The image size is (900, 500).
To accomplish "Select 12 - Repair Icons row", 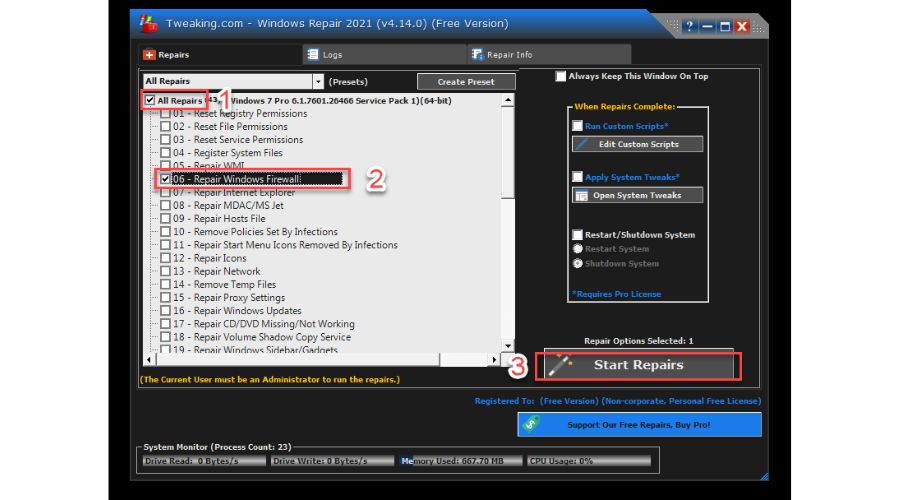I will pyautogui.click(x=210, y=258).
